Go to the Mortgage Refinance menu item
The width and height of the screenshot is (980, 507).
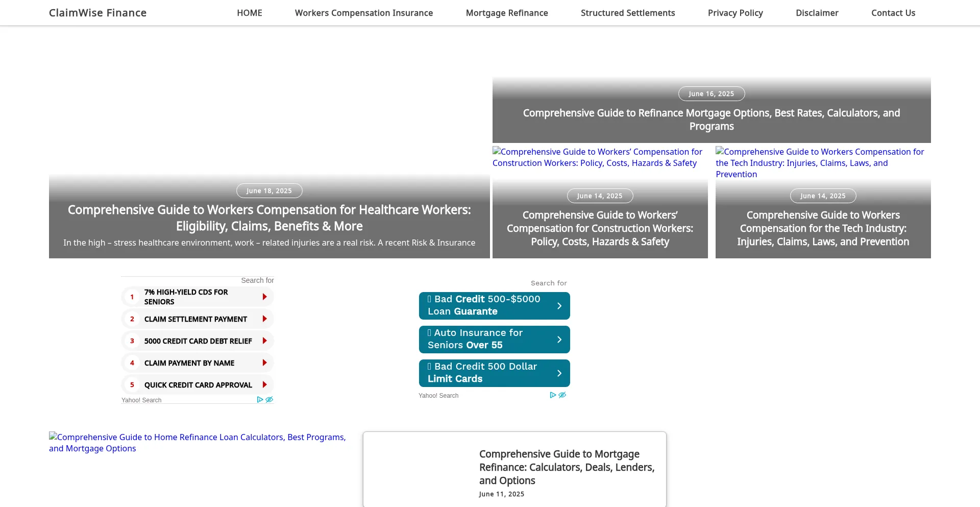[x=506, y=13]
